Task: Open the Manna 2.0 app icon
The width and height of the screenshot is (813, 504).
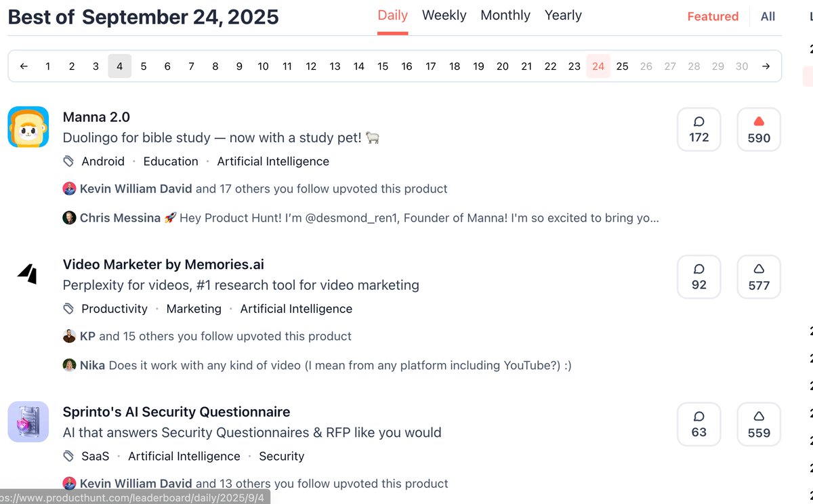Action: click(28, 127)
